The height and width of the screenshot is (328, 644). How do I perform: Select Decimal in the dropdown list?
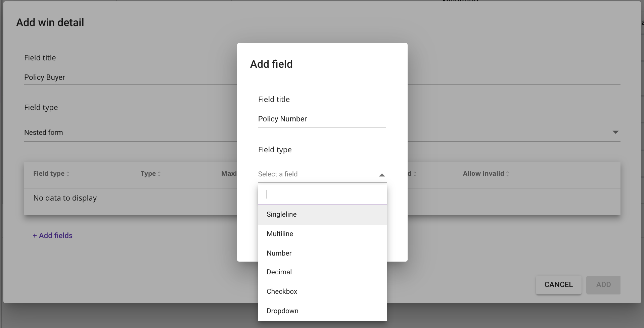click(279, 272)
